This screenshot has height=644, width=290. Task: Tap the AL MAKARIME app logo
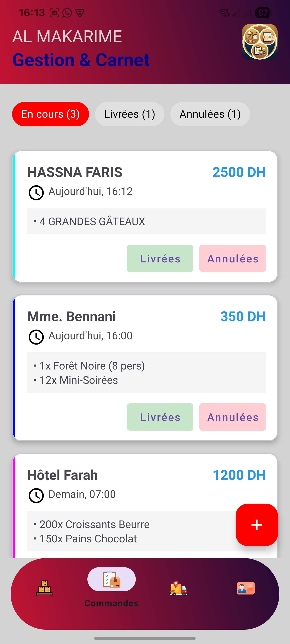click(x=259, y=42)
